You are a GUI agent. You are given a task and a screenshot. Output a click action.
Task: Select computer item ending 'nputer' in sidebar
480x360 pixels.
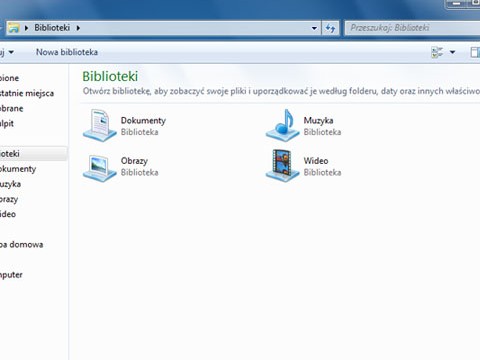point(11,275)
